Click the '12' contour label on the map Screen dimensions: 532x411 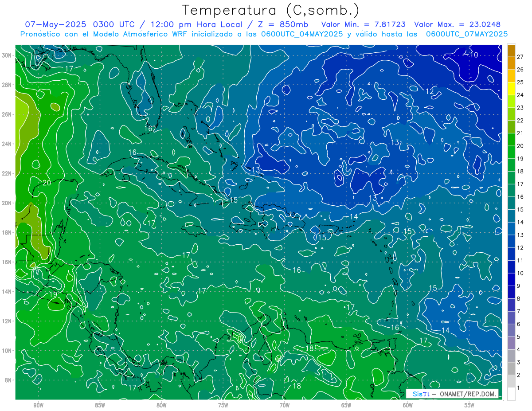pos(430,91)
